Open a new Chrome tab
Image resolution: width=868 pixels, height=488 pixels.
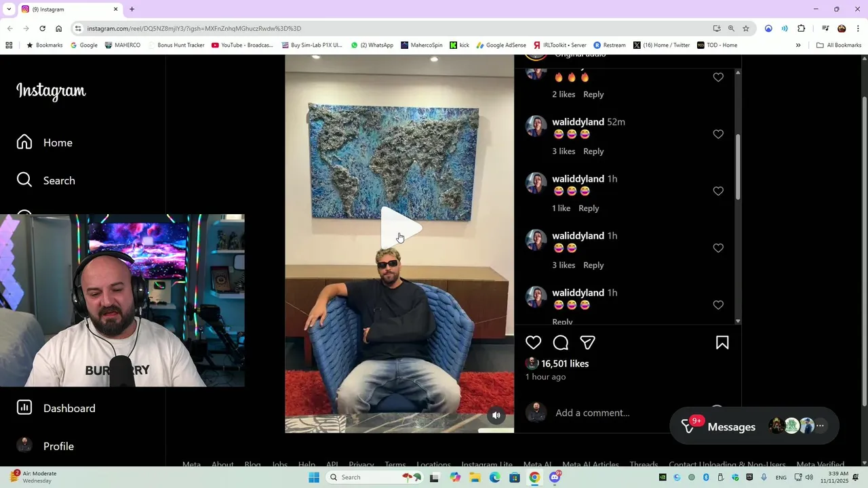tap(132, 9)
